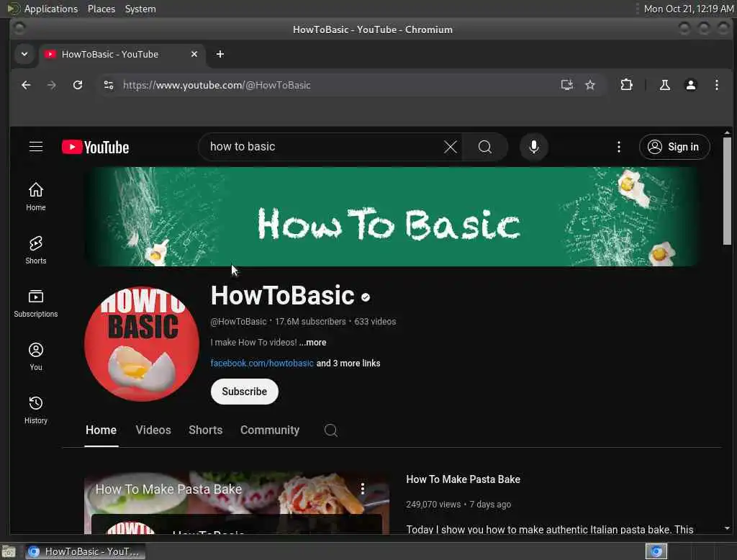The image size is (737, 560).
Task: Switch to the Videos tab
Action: [x=153, y=430]
